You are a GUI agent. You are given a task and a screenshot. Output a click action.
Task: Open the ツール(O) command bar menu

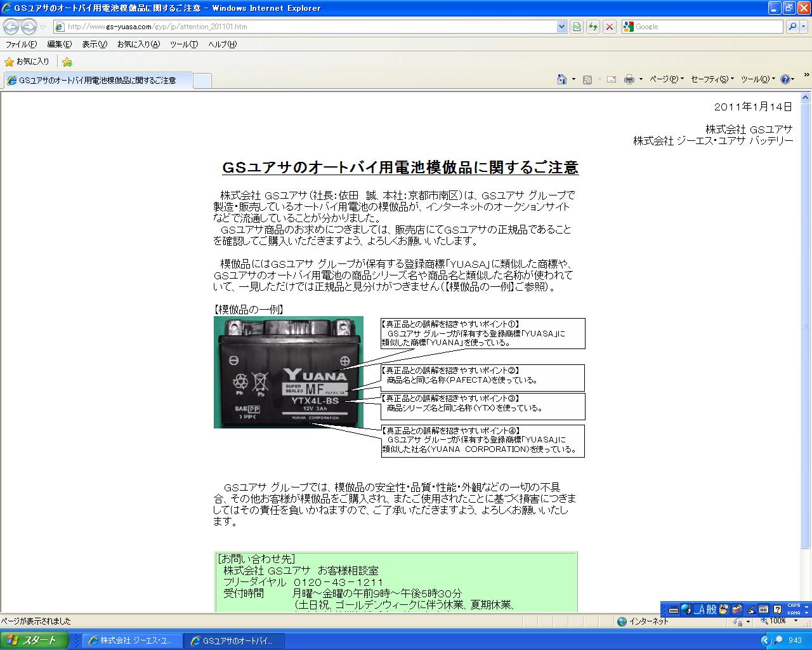757,79
